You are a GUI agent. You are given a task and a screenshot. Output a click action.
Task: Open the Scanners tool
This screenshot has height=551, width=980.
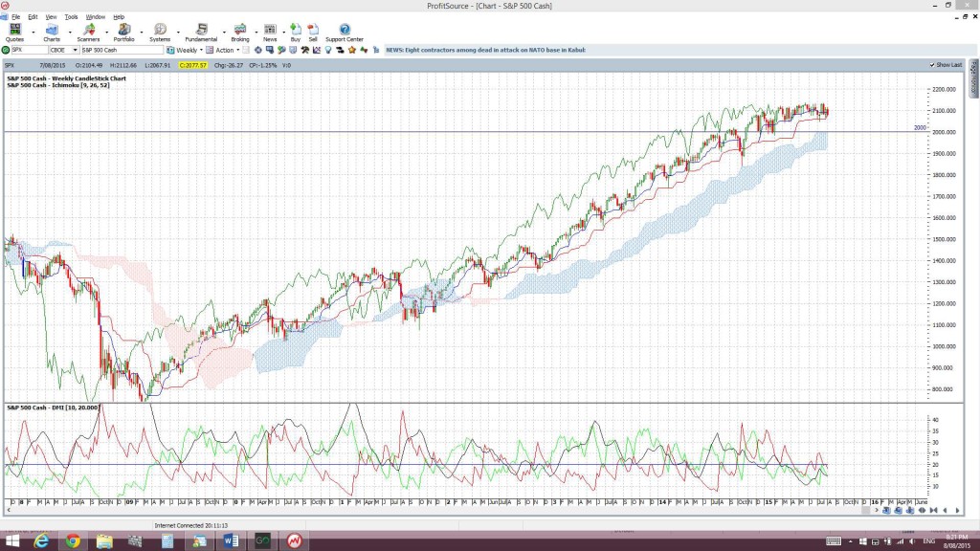coord(88,32)
